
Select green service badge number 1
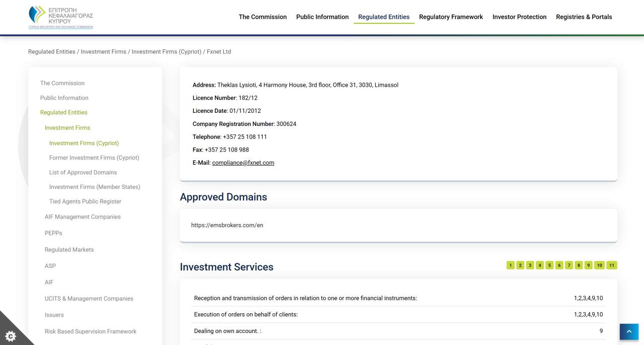point(510,265)
